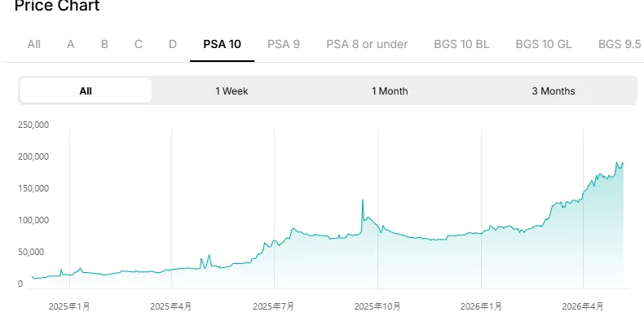Screen dimensions: 644x330
Task: Show PSA 8 or under prices
Action: click(x=367, y=44)
